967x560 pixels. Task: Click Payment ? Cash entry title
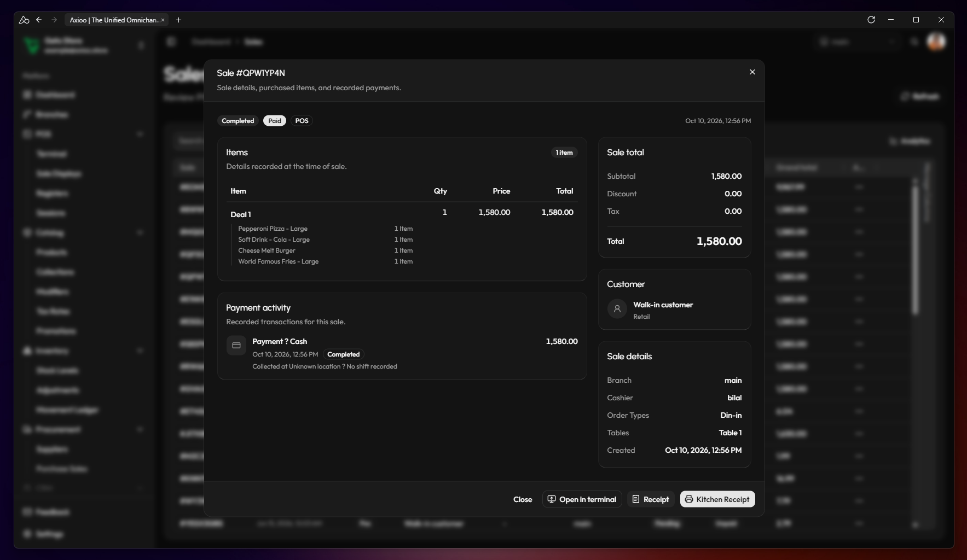(280, 341)
